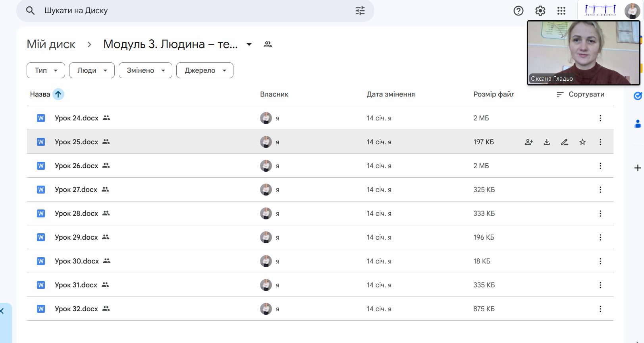Star the Урок 25.docx file
Screen dimensions: 644x343
pos(582,142)
